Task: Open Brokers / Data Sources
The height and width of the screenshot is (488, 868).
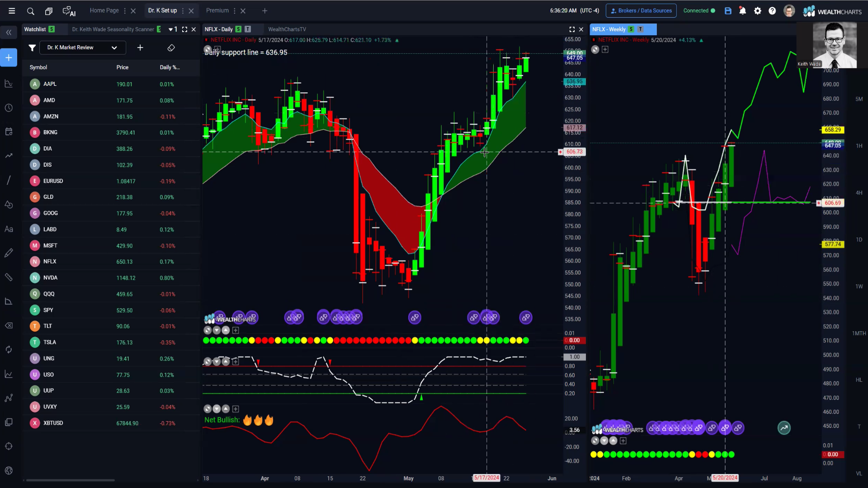Action: 641,11
